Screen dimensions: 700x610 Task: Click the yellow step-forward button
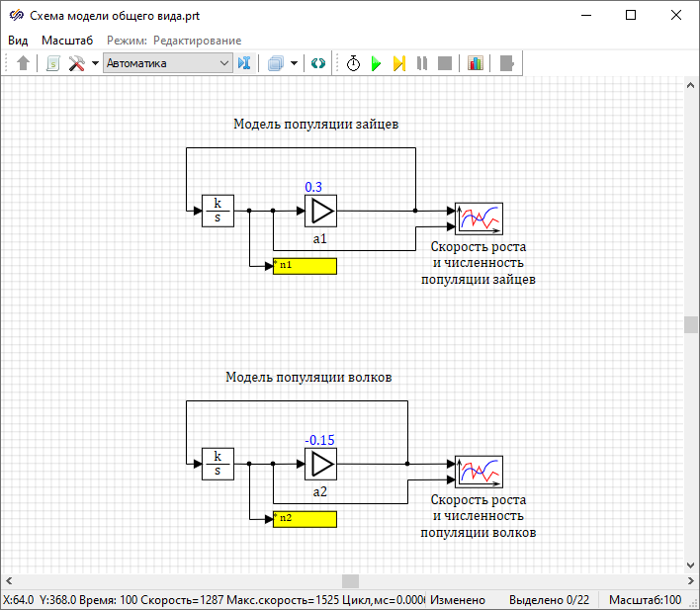click(398, 63)
